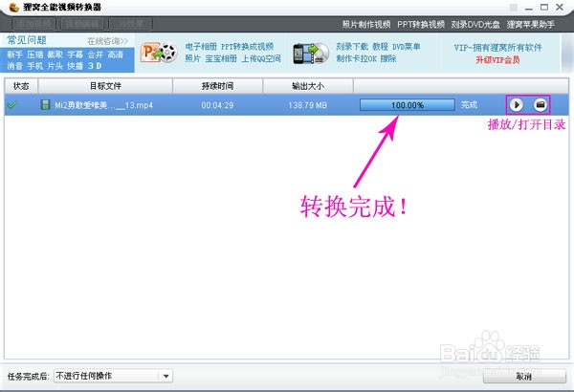Viewport: 574px width, 392px height.
Task: Click the 完成 status text
Action: (x=469, y=105)
